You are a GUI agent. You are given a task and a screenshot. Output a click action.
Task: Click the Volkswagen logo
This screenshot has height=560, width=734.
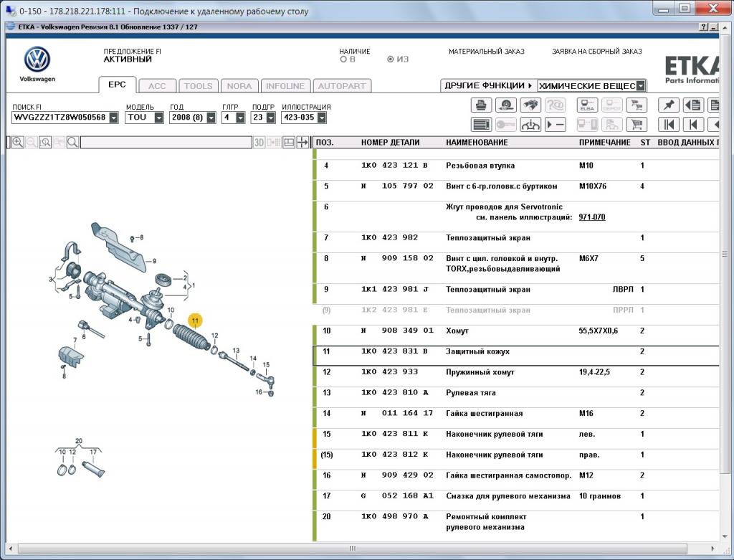pyautogui.click(x=37, y=60)
